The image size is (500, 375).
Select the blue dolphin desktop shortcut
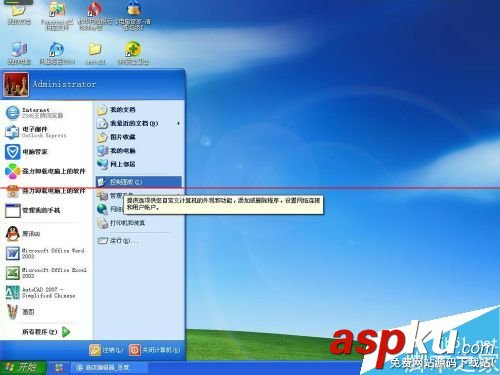pyautogui.click(x=57, y=53)
